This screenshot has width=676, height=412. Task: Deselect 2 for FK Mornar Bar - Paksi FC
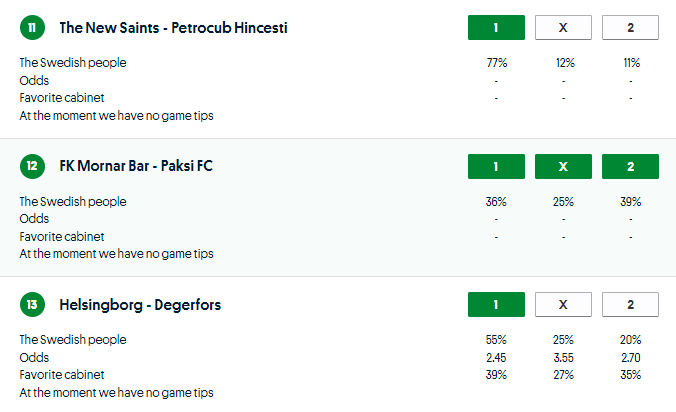630,166
